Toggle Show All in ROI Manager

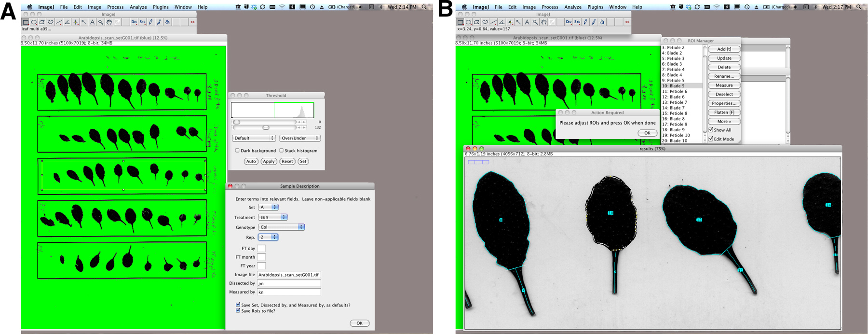(711, 130)
